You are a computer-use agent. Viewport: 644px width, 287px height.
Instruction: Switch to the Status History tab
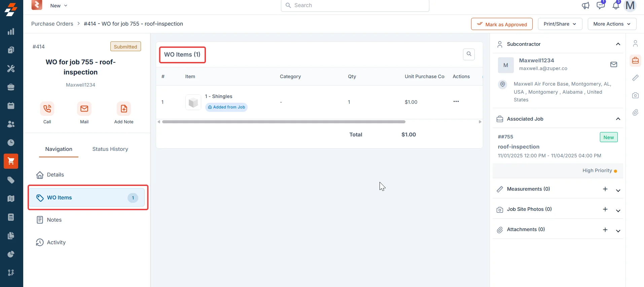tap(110, 149)
